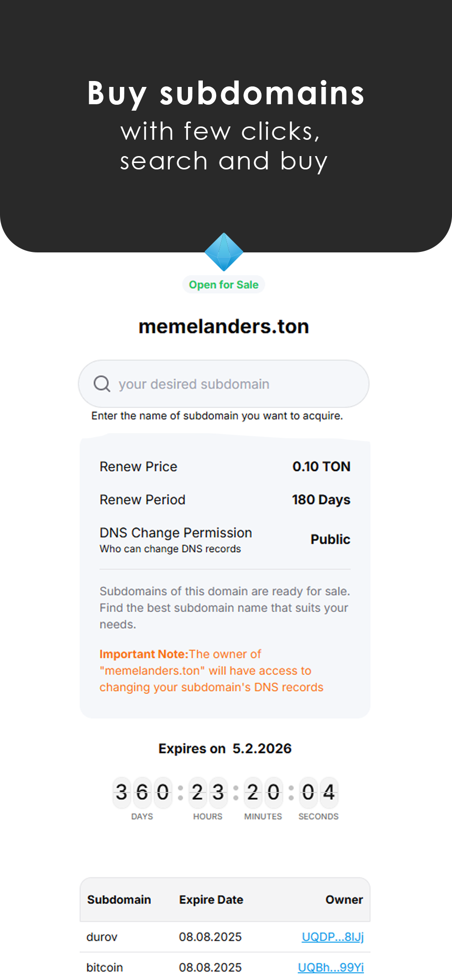Click the Public DNS permission value
Screen dimensions: 452x980
pos(330,539)
